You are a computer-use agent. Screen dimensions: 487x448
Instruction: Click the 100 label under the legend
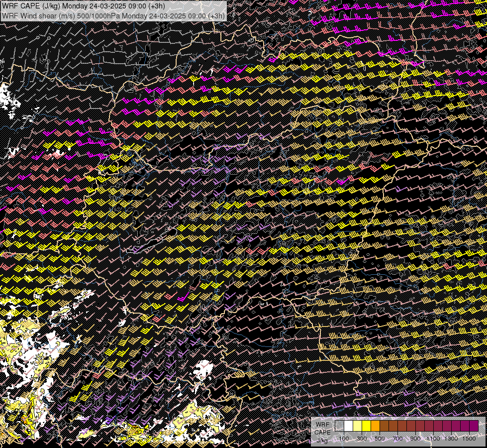(344, 439)
